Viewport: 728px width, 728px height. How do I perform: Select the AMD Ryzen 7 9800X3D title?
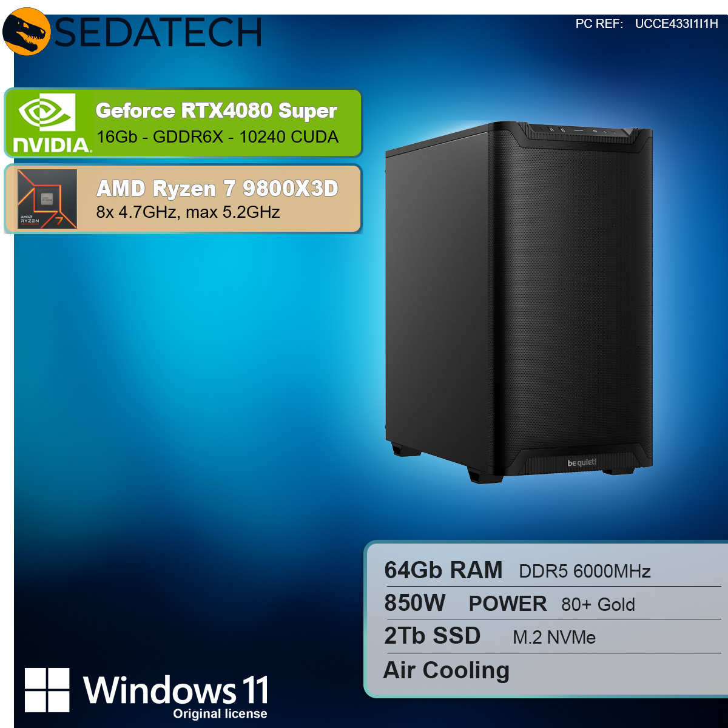(x=217, y=189)
